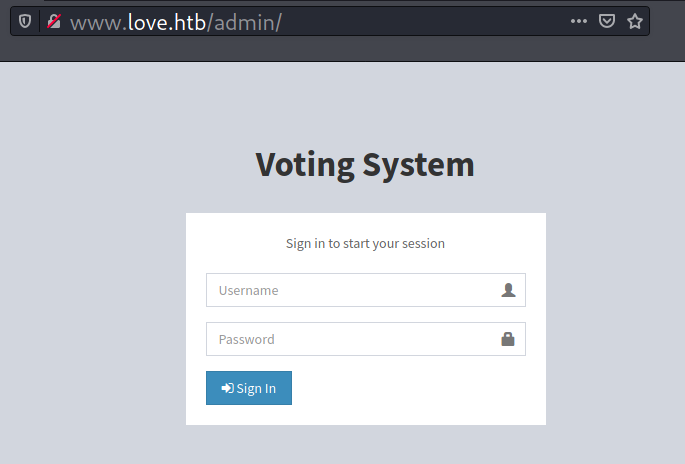This screenshot has width=685, height=464.
Task: Save the page to Pocket
Action: (x=607, y=21)
